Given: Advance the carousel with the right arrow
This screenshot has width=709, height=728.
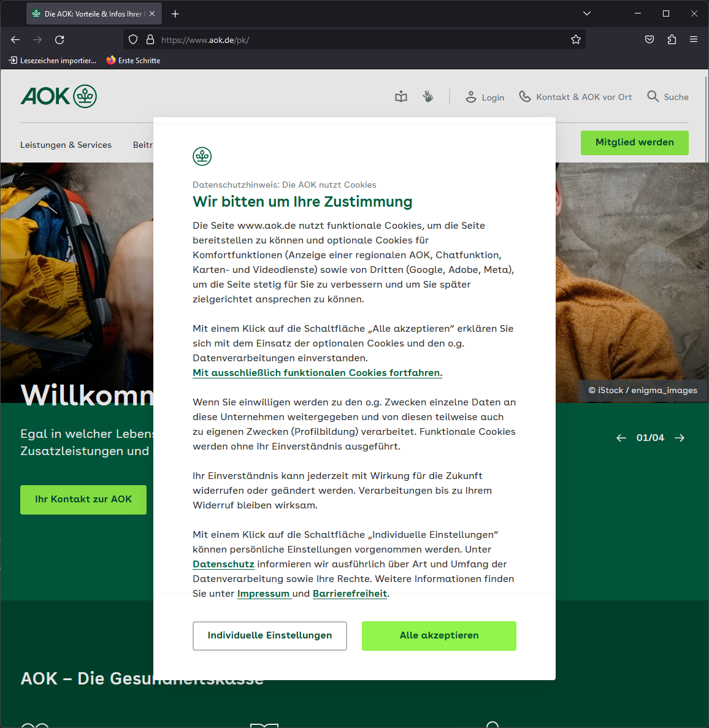Looking at the screenshot, I should point(679,437).
